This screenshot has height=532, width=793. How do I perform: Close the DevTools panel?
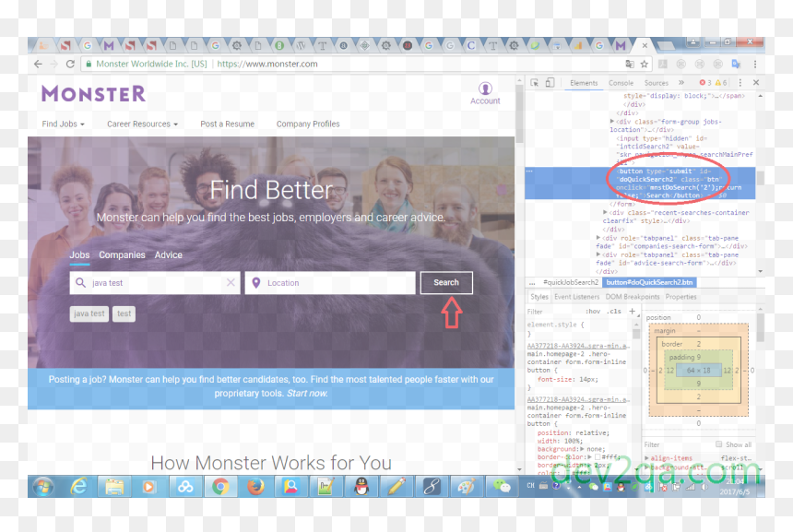tap(756, 82)
